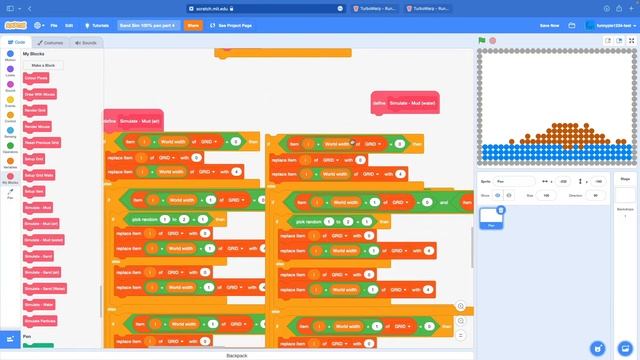Click Save Now link
This screenshot has width=640, height=360.
click(x=549, y=25)
